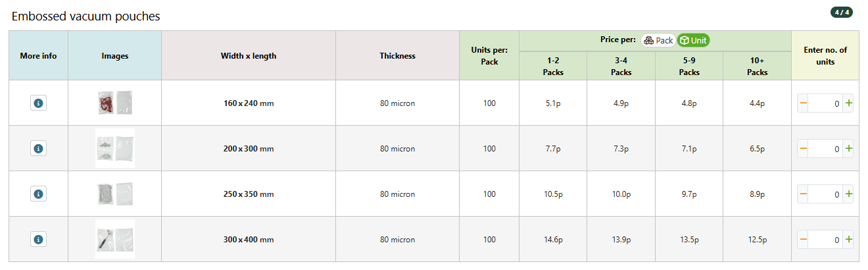Select the 160x240 mm size label
The width and height of the screenshot is (868, 270).
(249, 103)
